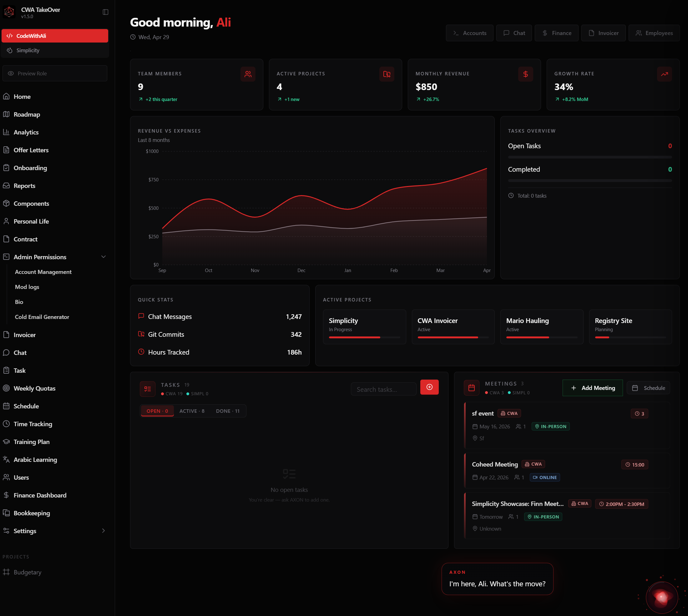
Task: Click the Analytics bar chart icon
Action: (6, 132)
